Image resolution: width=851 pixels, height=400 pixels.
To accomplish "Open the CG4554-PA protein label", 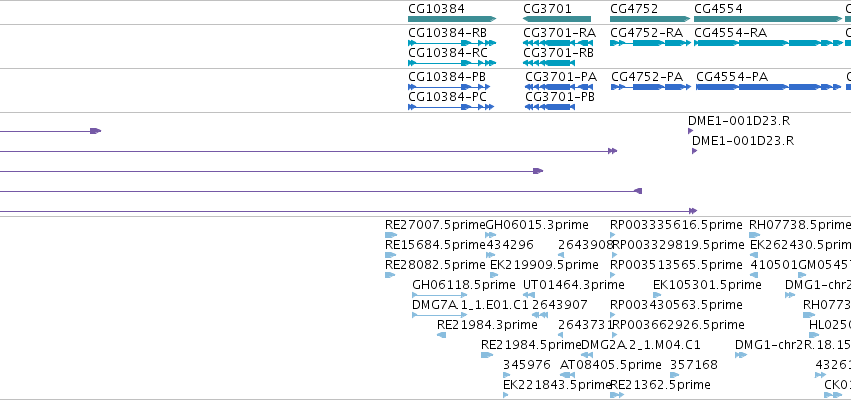I will [732, 77].
